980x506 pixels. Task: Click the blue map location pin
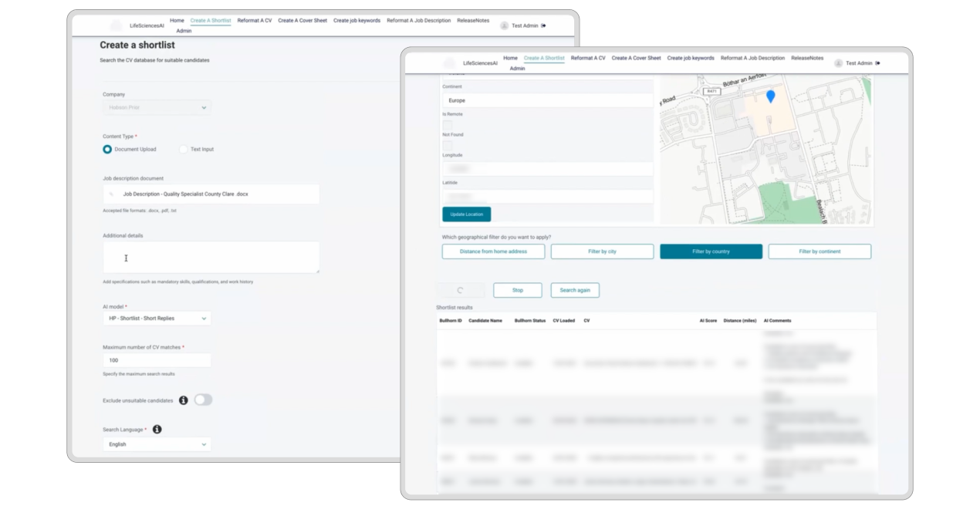770,96
